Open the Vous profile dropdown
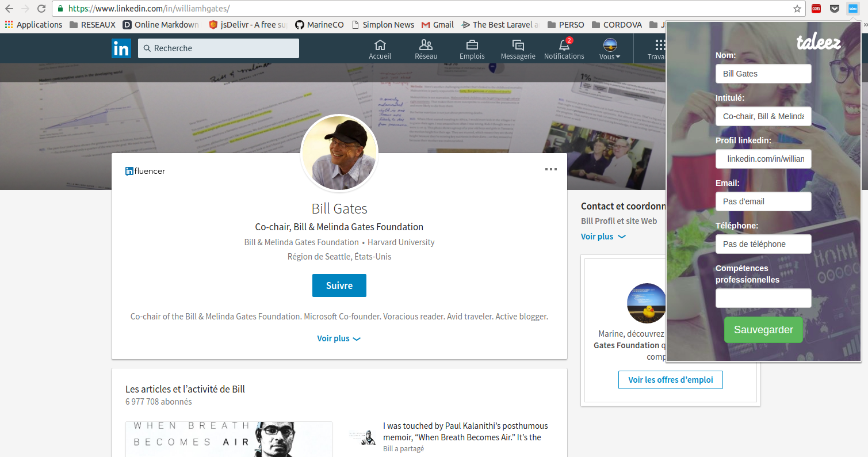 pos(610,49)
